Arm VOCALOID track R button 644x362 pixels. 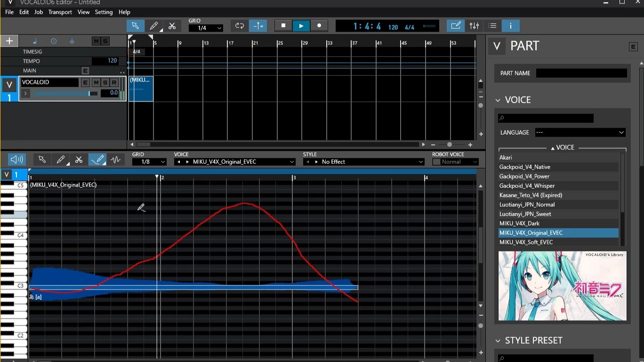113,82
